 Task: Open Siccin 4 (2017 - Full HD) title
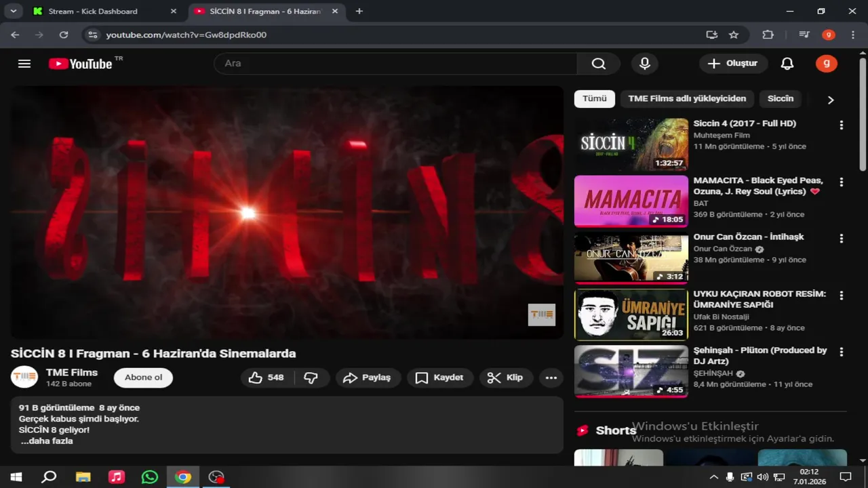745,123
